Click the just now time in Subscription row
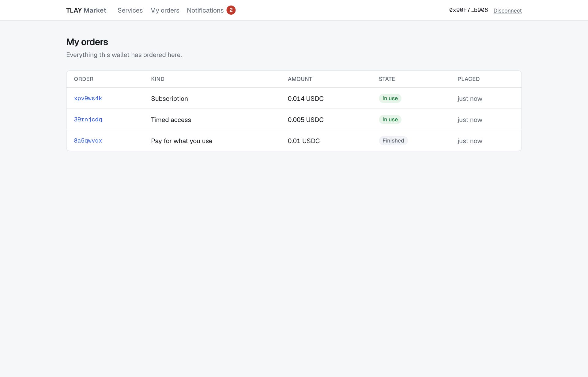This screenshot has height=377, width=588. [470, 99]
